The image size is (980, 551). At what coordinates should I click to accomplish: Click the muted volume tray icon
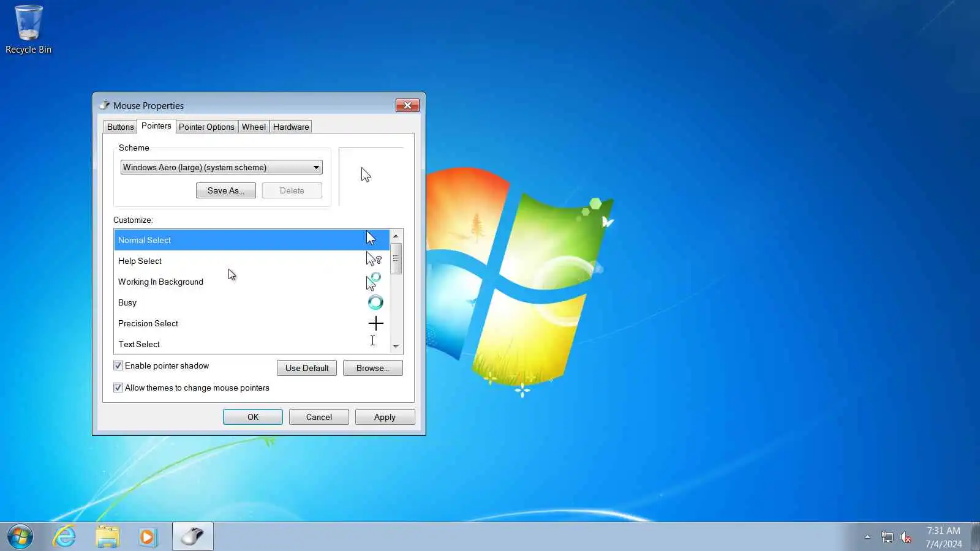[906, 538]
